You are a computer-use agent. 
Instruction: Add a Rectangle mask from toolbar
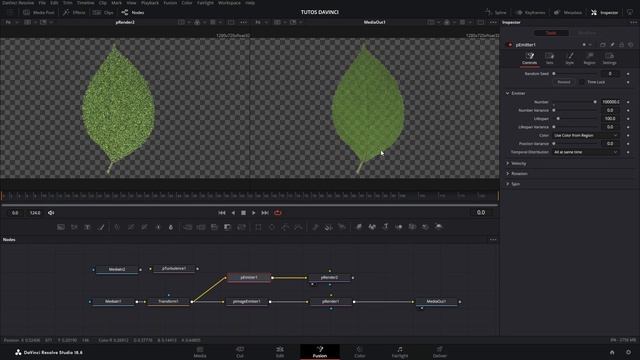[258, 227]
